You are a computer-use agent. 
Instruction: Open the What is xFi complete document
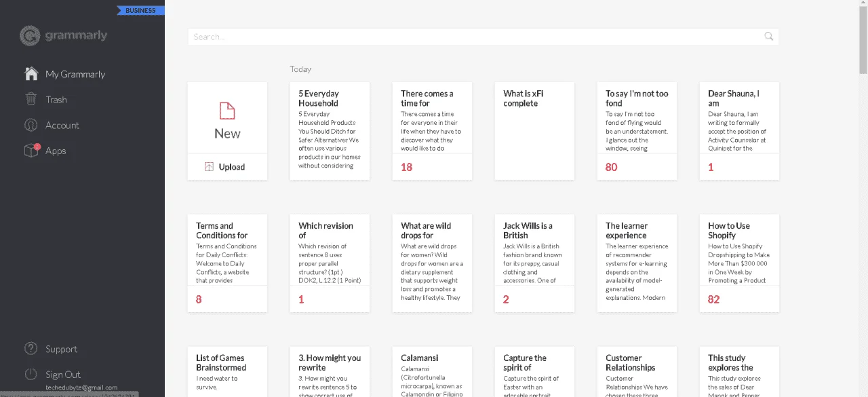click(x=534, y=131)
